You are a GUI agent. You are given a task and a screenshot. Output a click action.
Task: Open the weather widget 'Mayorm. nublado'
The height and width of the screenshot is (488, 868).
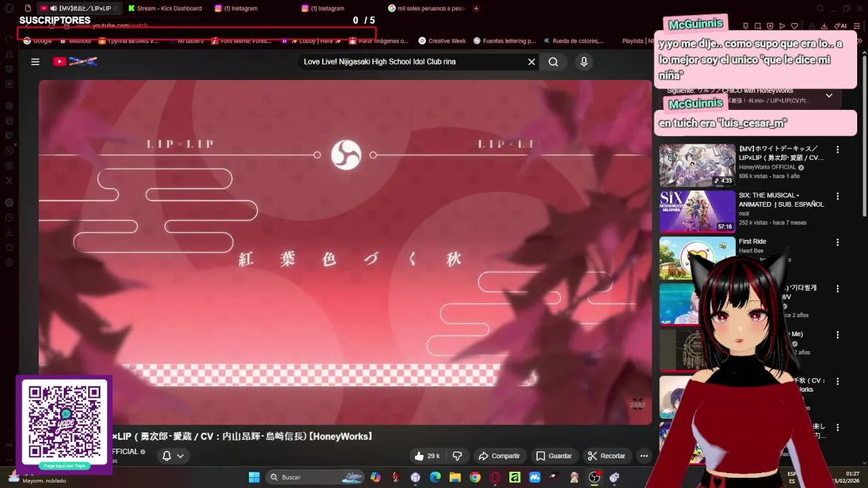pos(37,477)
